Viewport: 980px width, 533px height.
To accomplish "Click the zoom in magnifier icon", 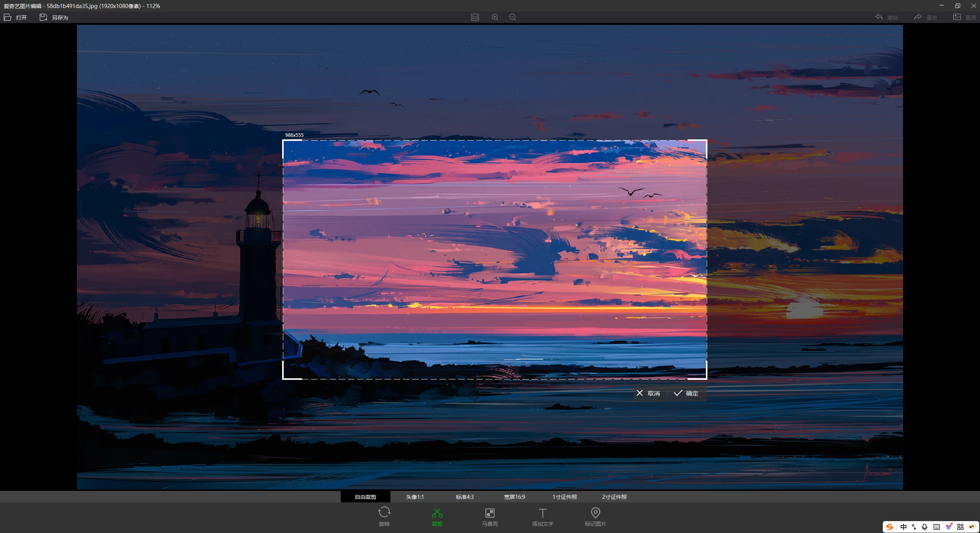I will click(495, 17).
